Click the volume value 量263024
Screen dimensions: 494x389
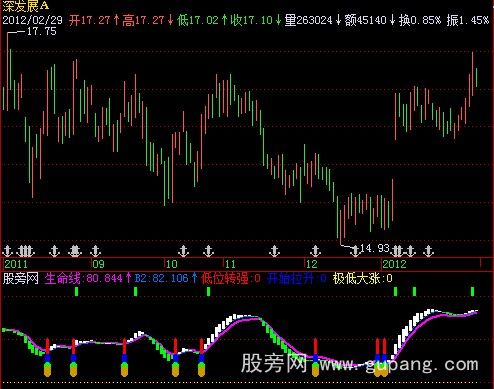(309, 20)
